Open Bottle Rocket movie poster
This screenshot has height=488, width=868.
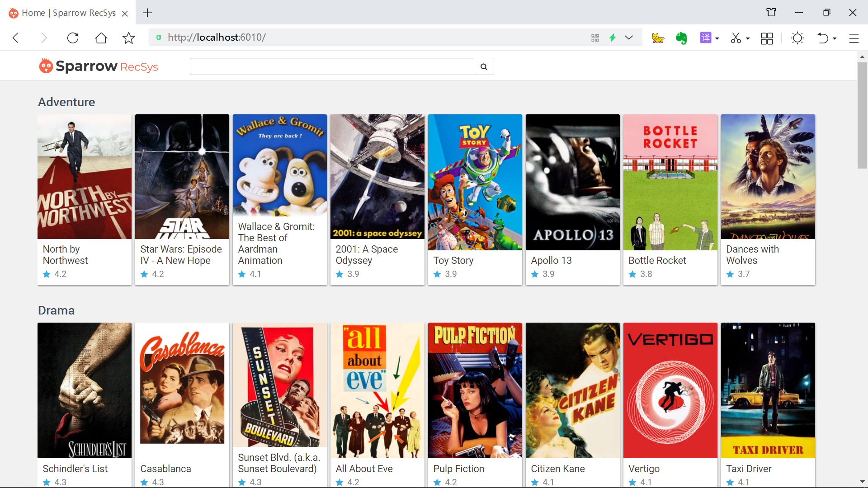[670, 182]
